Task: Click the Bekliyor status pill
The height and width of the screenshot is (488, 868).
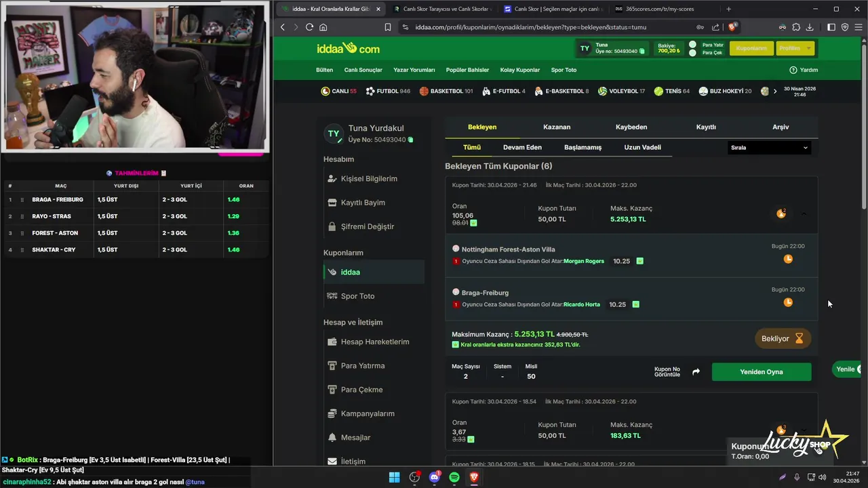Action: [783, 338]
